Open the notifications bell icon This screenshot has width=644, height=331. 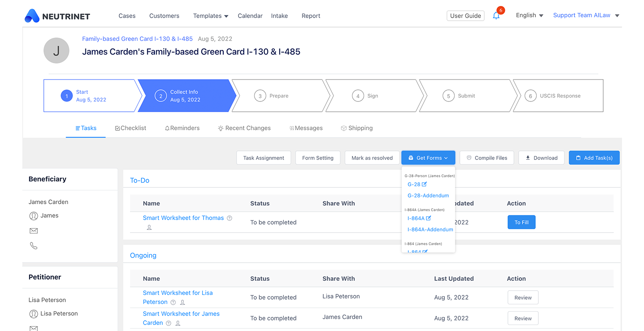[x=496, y=16]
